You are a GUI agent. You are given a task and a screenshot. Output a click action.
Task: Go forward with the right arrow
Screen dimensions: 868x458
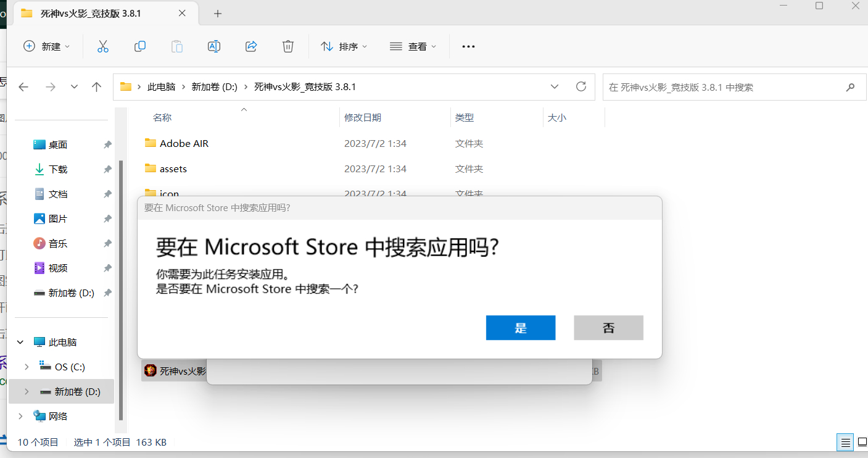tap(51, 87)
